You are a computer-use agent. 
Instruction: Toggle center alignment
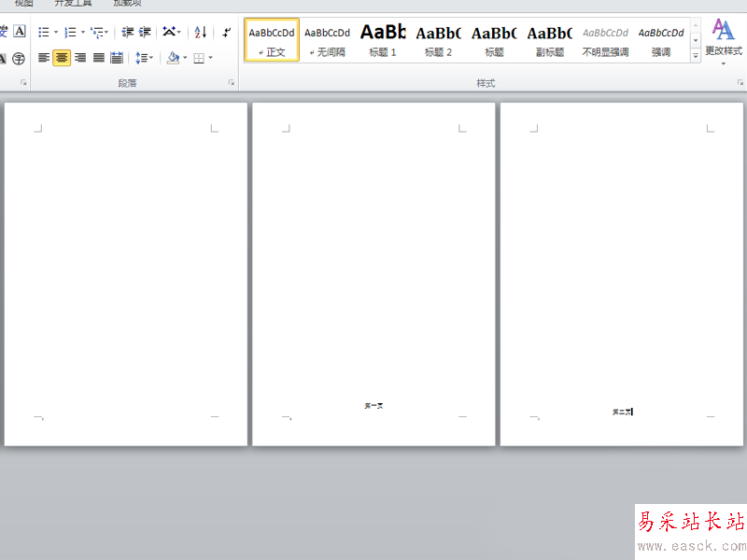[x=62, y=58]
